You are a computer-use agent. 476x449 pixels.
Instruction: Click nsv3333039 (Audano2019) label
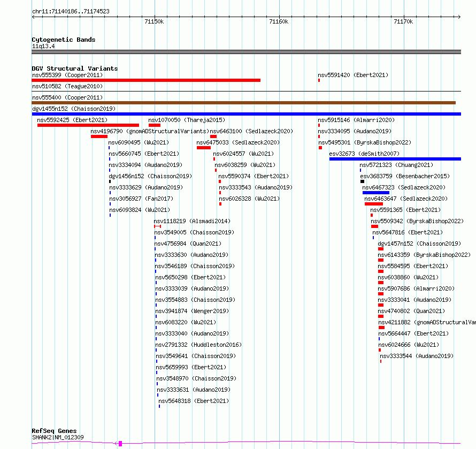(193, 288)
